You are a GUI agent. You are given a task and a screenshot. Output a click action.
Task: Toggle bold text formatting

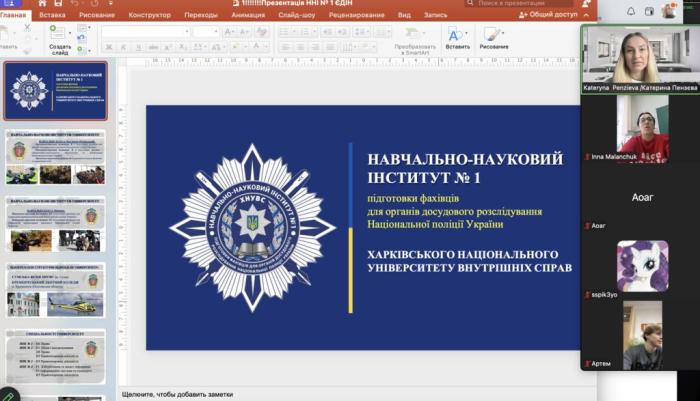107,47
